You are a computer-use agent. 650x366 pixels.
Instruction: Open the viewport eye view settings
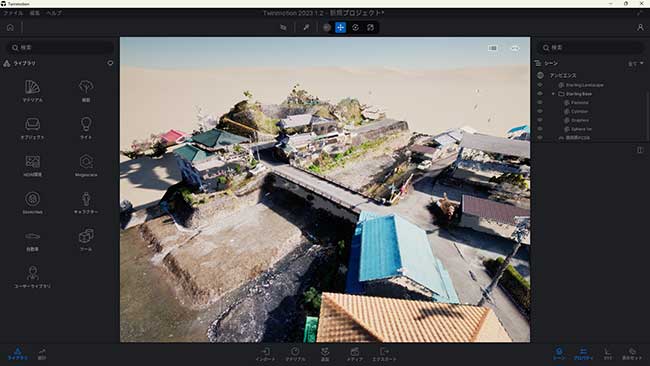(x=515, y=48)
